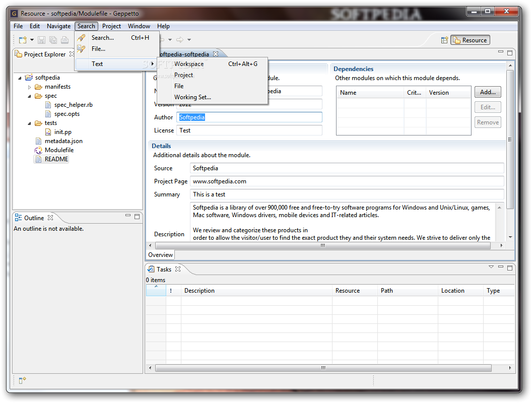Click the Print toolbar icon
Image resolution: width=532 pixels, height=403 pixels.
[64, 40]
